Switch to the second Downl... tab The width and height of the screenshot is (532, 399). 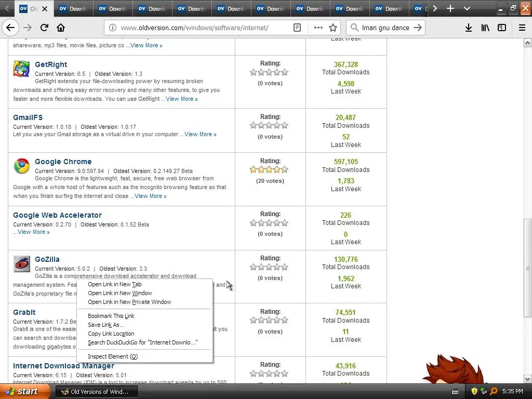[113, 9]
